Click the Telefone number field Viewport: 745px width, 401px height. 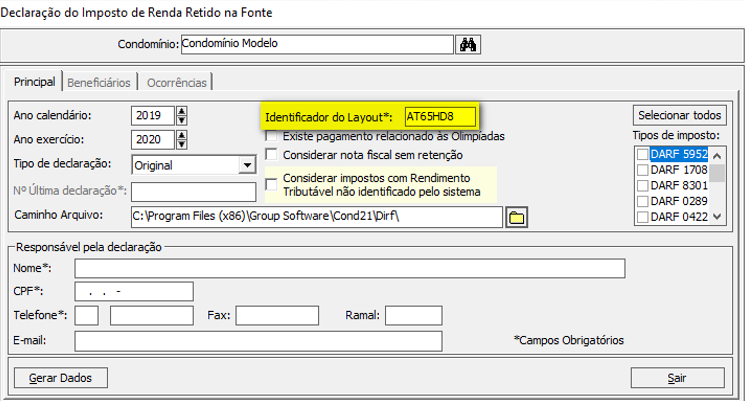pos(152,315)
